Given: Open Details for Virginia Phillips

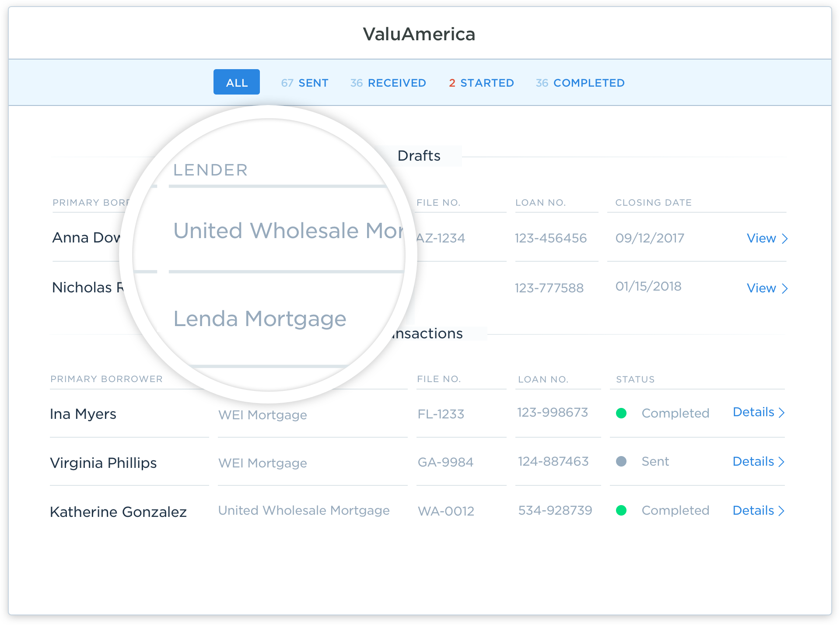Looking at the screenshot, I should click(759, 461).
